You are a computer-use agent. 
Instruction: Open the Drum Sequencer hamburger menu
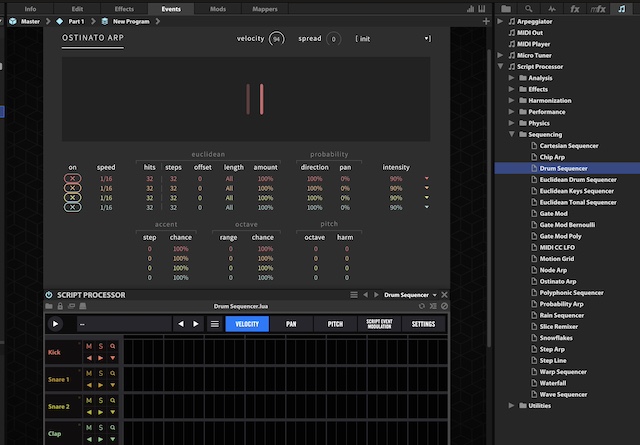click(x=214, y=324)
